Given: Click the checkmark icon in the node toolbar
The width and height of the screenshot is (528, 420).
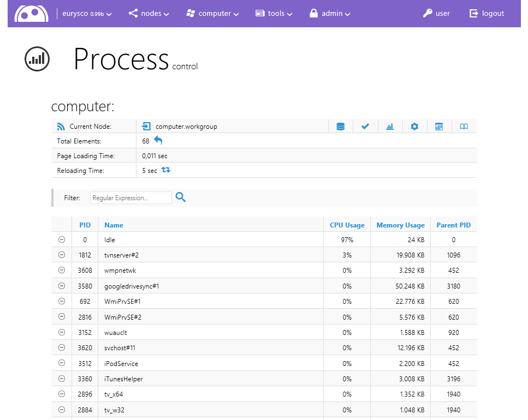Looking at the screenshot, I should [x=365, y=127].
